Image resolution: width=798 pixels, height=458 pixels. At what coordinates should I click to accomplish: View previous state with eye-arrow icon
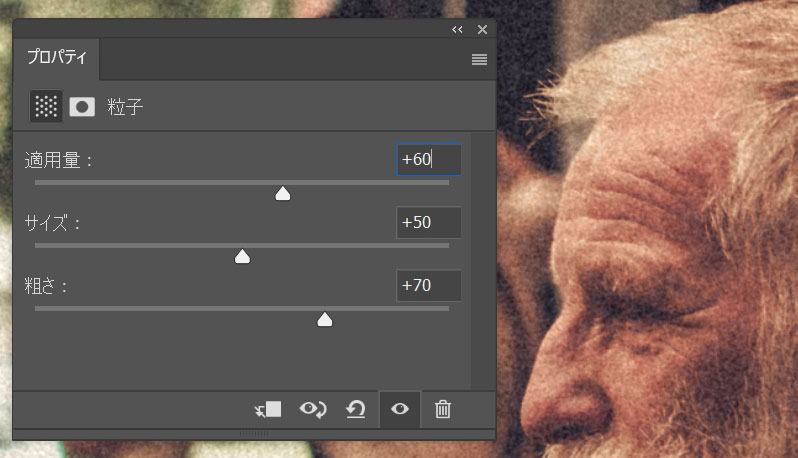(x=312, y=410)
